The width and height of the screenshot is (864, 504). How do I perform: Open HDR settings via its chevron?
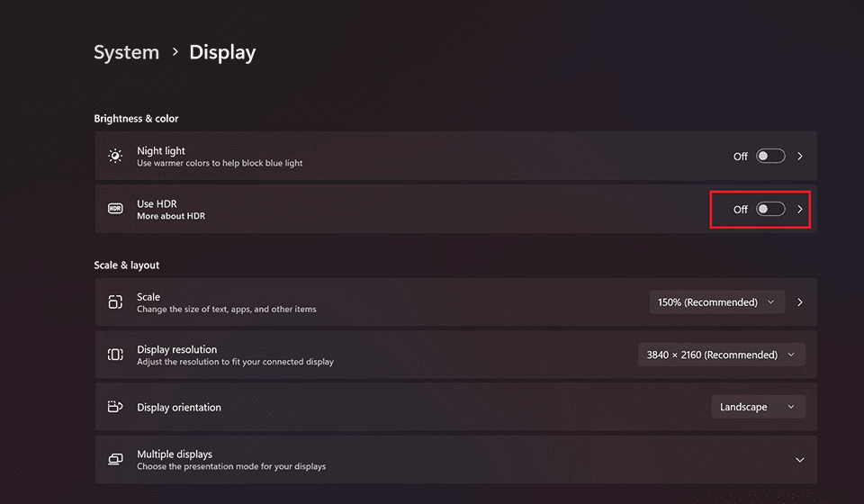point(800,210)
